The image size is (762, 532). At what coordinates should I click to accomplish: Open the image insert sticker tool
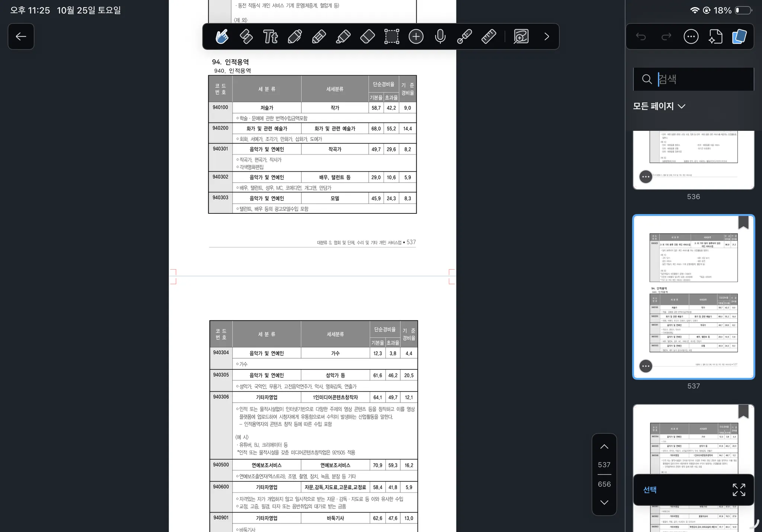[521, 36]
